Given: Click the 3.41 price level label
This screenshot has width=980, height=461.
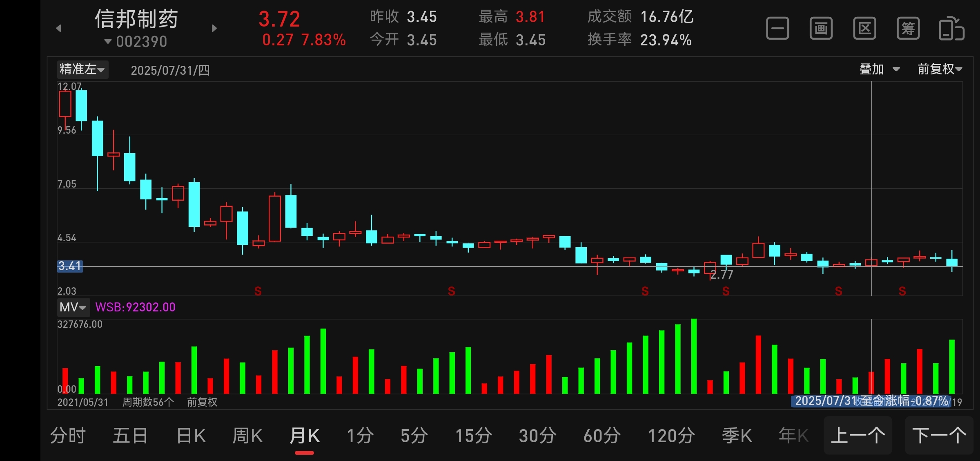Looking at the screenshot, I should pyautogui.click(x=70, y=266).
